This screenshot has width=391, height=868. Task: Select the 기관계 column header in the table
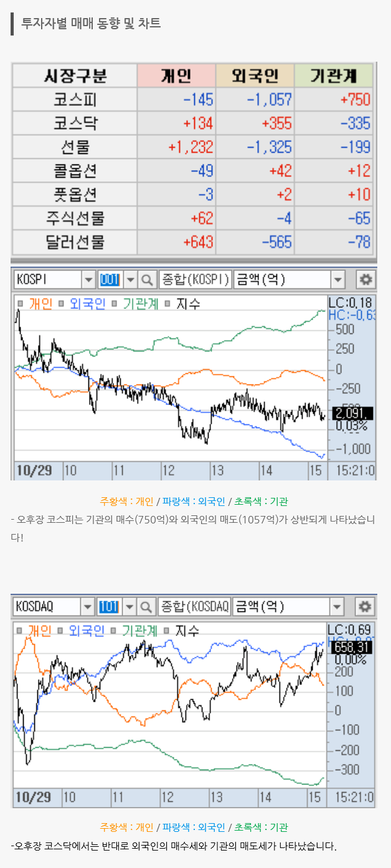pos(333,76)
